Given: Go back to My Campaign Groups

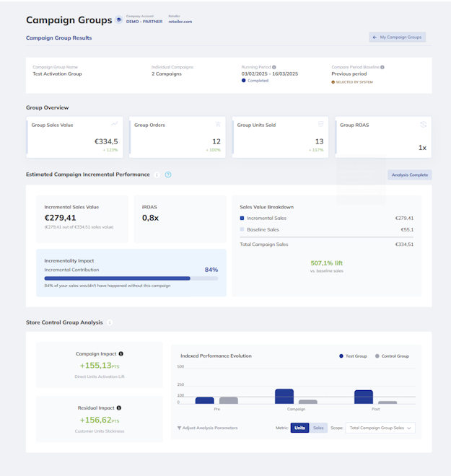Looking at the screenshot, I should pos(398,37).
